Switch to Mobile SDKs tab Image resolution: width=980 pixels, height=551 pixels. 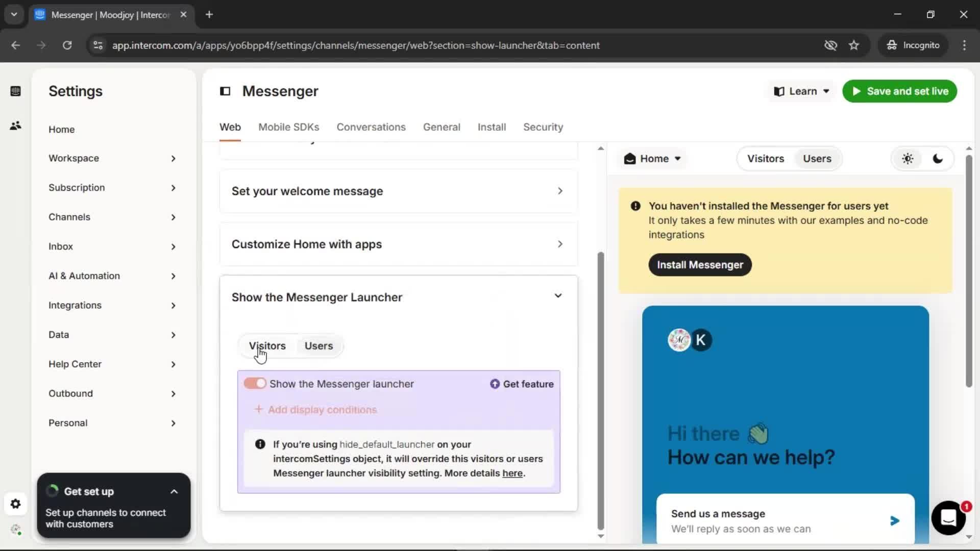tap(288, 127)
